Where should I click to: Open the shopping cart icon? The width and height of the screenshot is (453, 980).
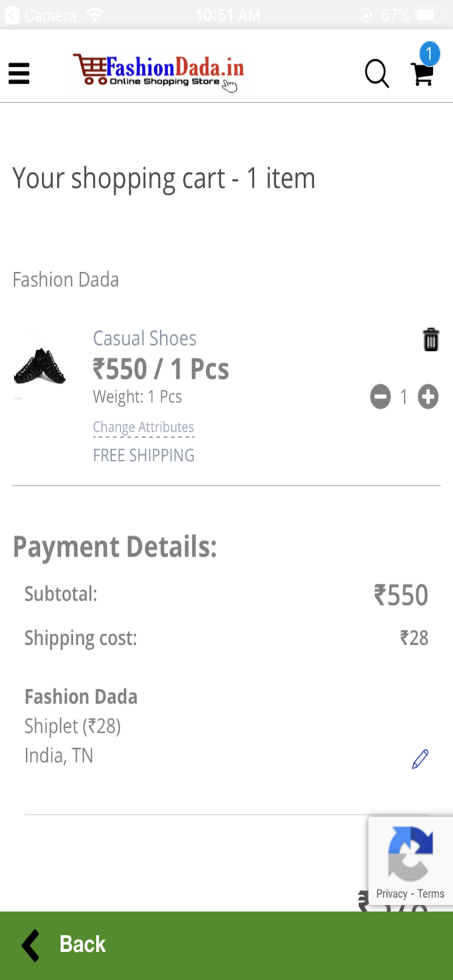[422, 75]
